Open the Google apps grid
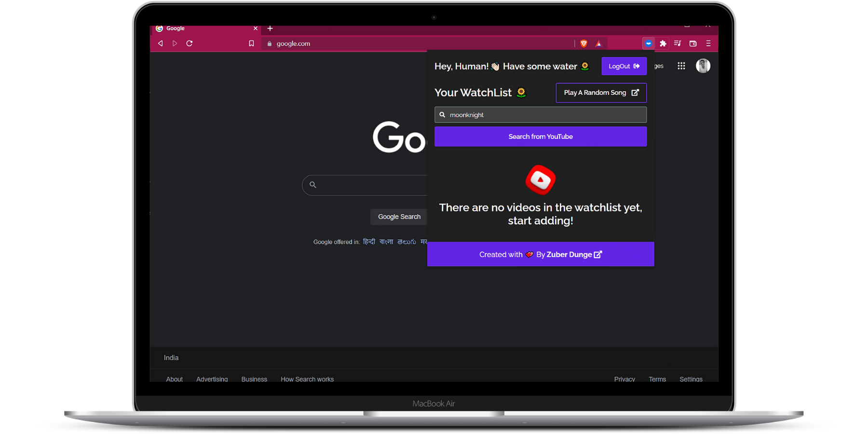This screenshot has width=868, height=434. click(681, 66)
